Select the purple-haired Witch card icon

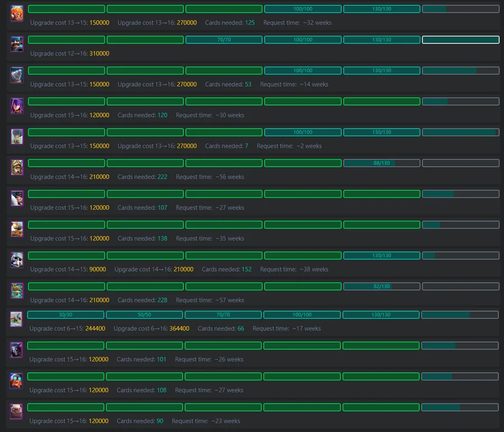(x=17, y=106)
